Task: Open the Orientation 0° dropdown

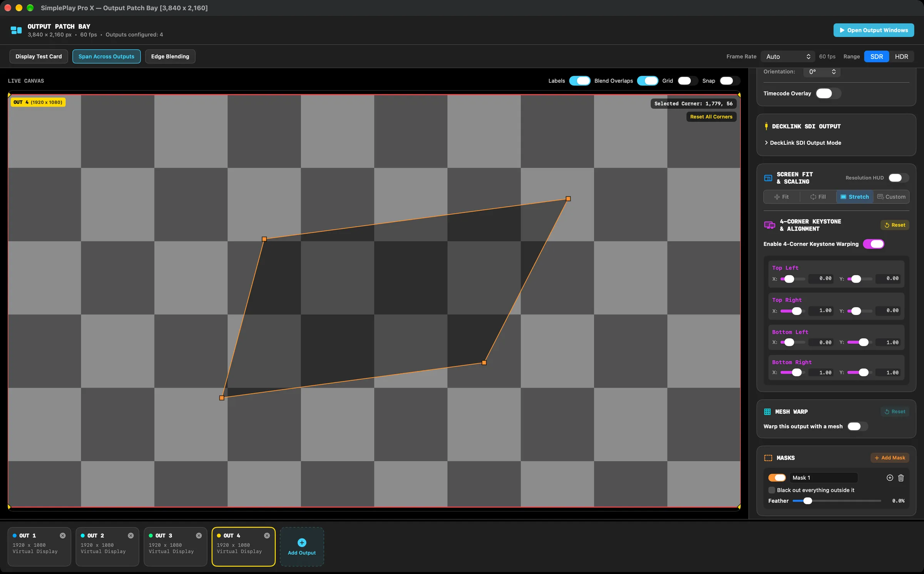Action: tap(822, 72)
